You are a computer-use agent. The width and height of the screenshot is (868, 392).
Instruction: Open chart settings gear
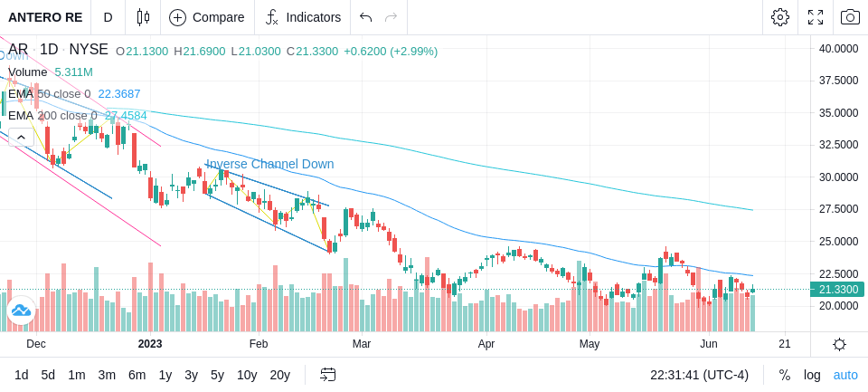pos(780,17)
